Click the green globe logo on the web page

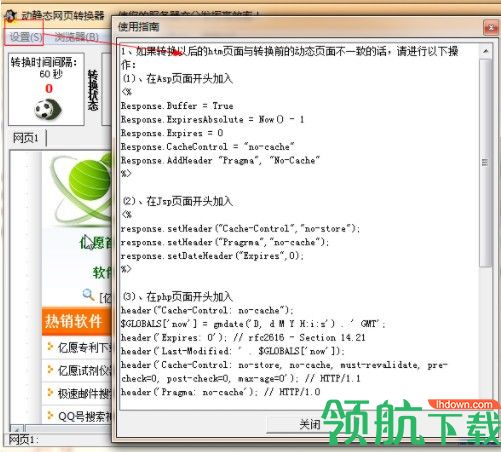[x=81, y=187]
